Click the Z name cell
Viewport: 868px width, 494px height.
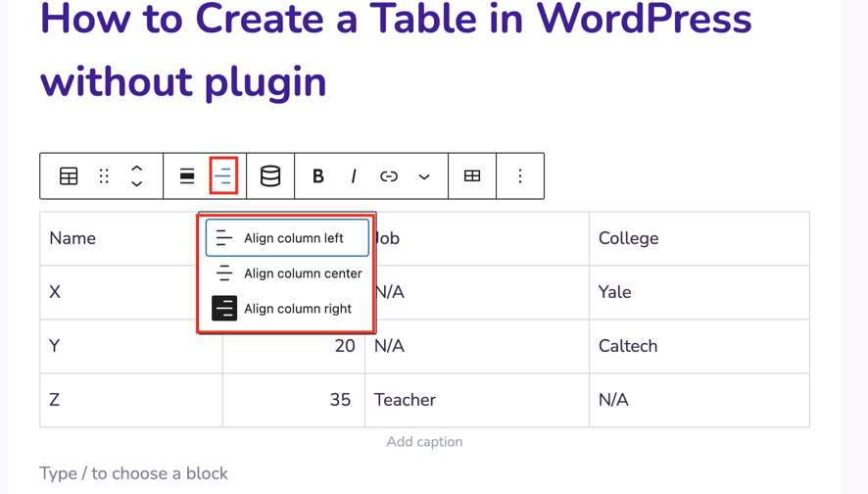130,399
